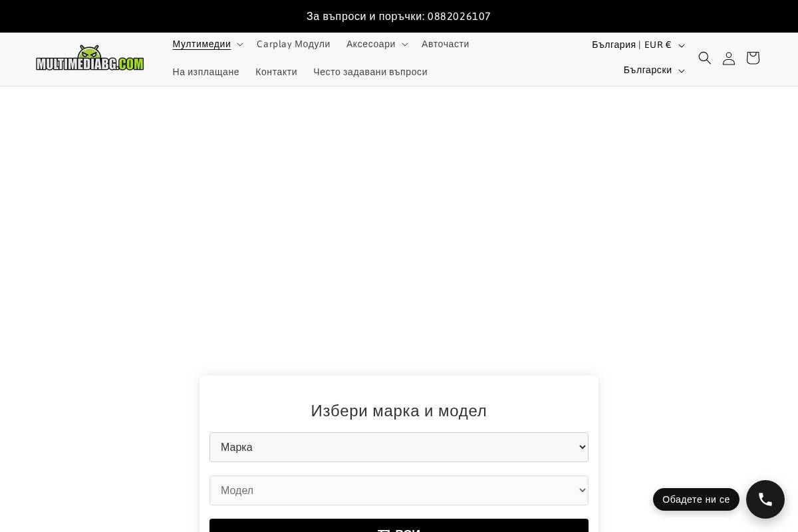Screen dimensions: 798x532
Task: Open the Контакти page
Action: (276, 72)
